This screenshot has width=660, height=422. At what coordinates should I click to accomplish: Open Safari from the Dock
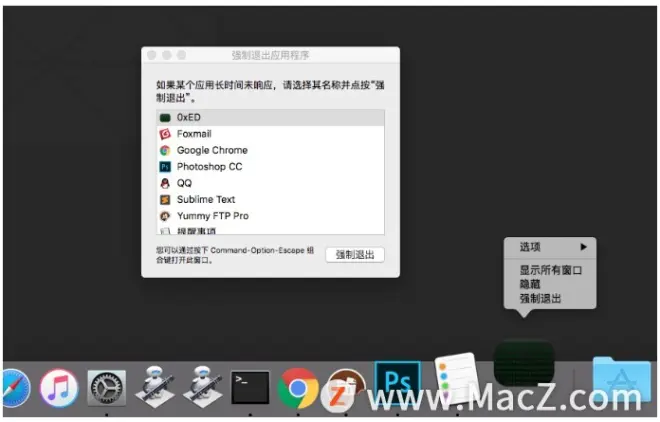point(16,388)
